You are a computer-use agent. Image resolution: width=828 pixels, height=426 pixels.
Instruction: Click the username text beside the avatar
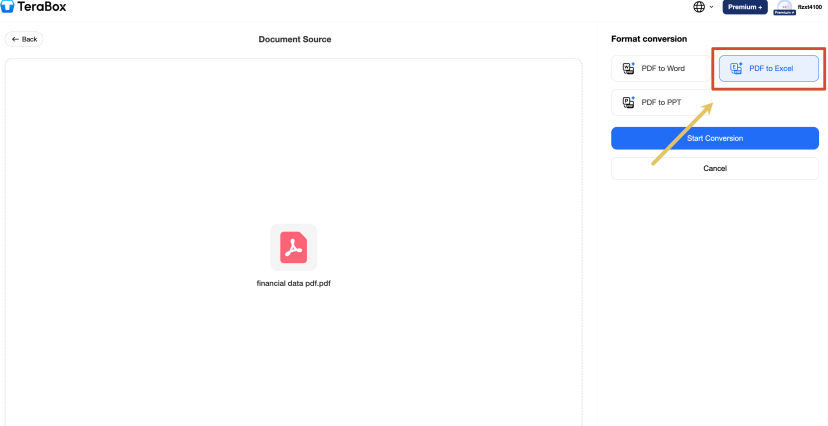click(810, 7)
